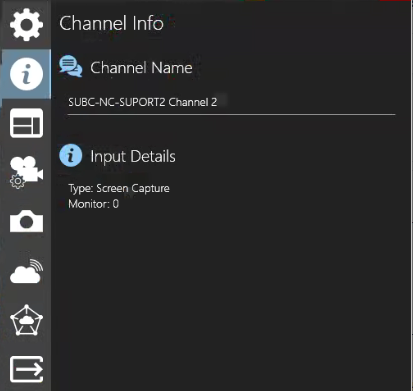Screen dimensions: 413x391
Task: Open the settings gear tab
Action: (x=26, y=25)
